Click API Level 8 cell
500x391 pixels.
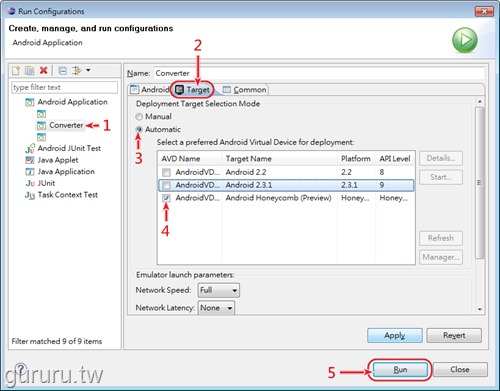pos(382,172)
